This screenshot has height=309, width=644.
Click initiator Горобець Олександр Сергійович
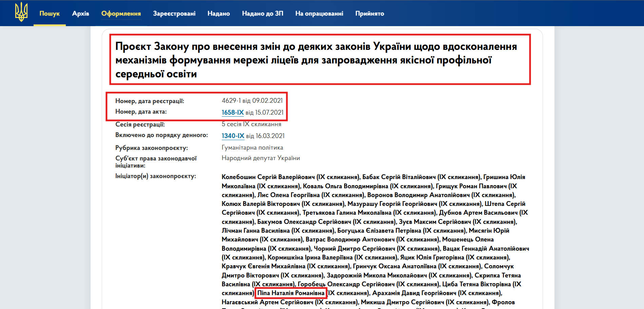(346, 284)
